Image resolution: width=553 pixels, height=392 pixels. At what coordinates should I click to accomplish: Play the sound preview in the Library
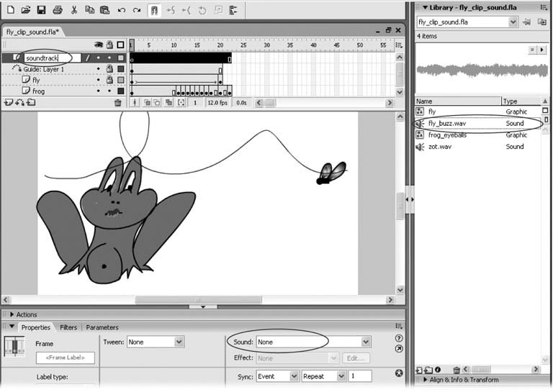pyautogui.click(x=542, y=50)
